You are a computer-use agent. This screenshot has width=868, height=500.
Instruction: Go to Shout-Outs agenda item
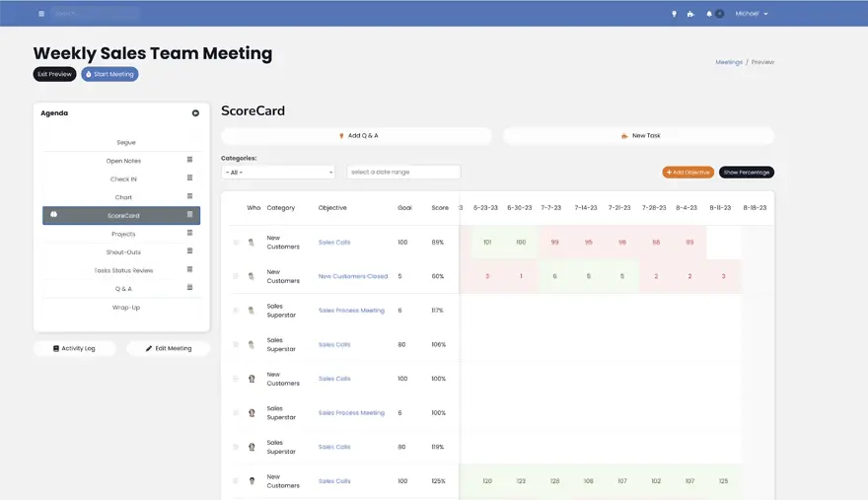[123, 251]
